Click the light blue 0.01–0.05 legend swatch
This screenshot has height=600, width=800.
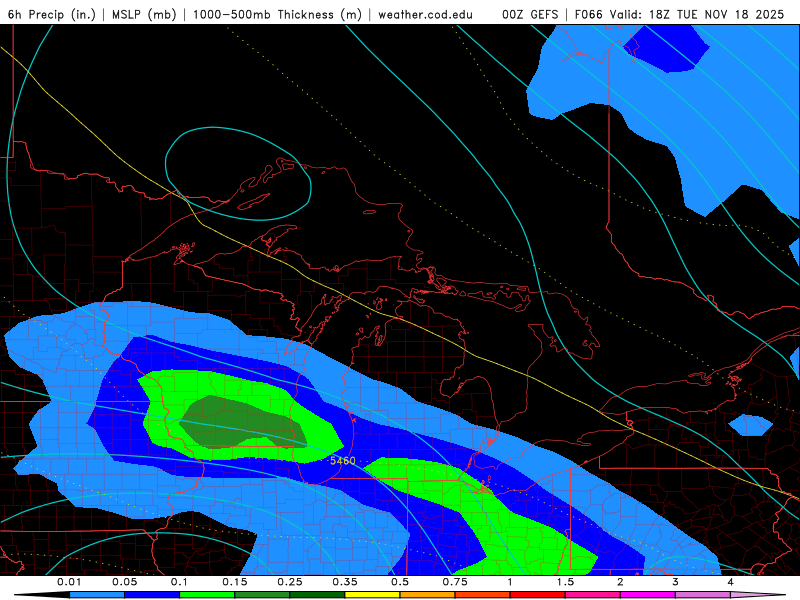click(97, 595)
